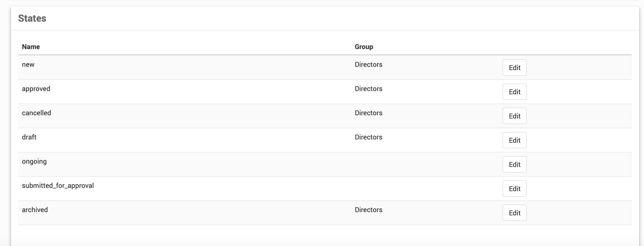Viewport: 644px width, 246px height.
Task: Click Edit button for the new state
Action: pyautogui.click(x=514, y=67)
